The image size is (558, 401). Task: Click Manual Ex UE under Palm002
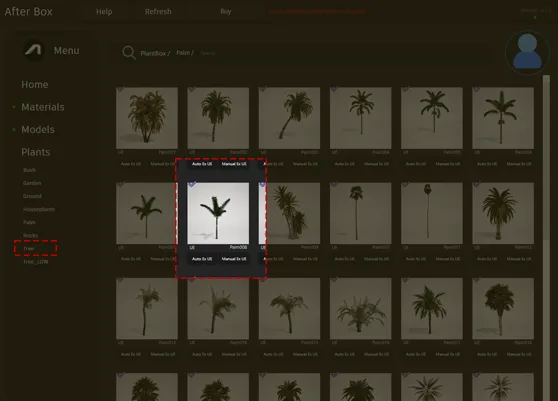[234, 164]
